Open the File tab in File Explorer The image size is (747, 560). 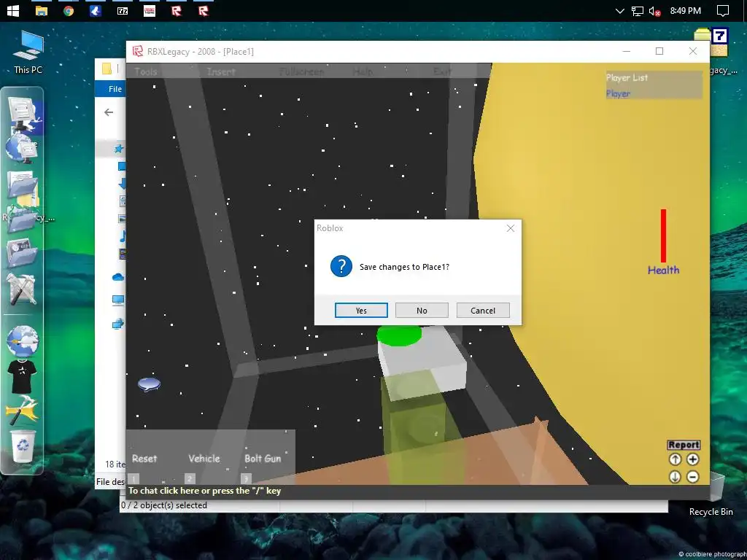click(115, 89)
